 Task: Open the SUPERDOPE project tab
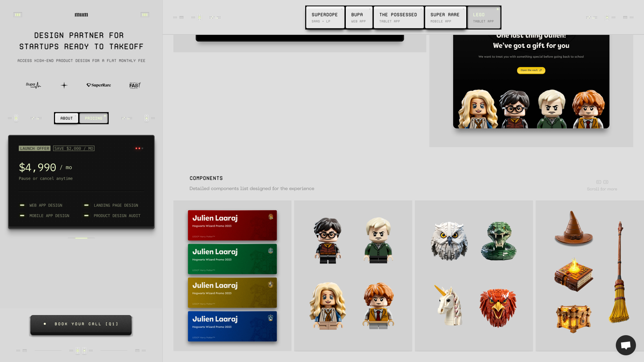tap(325, 17)
